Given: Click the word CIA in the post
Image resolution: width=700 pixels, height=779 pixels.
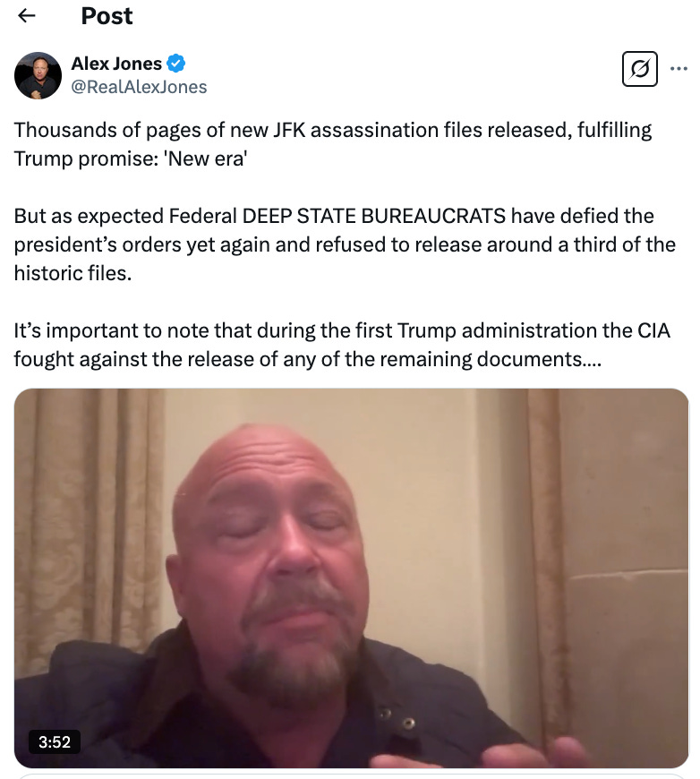Looking at the screenshot, I should click(653, 331).
